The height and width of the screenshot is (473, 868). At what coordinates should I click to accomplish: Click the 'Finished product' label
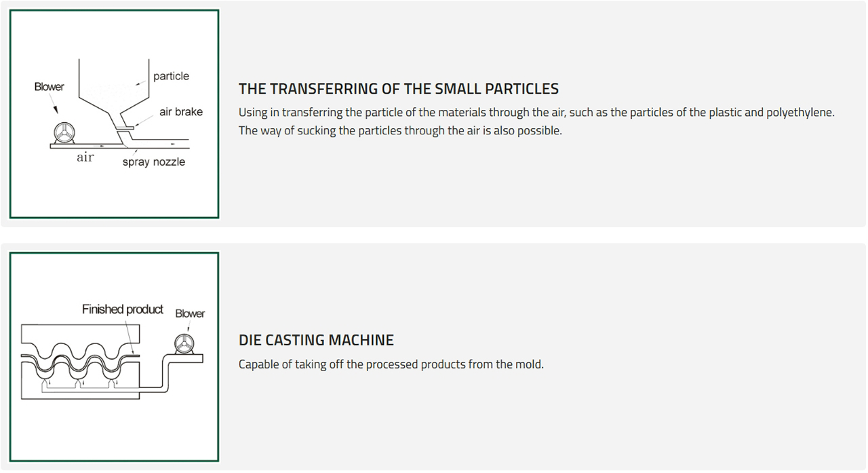click(123, 309)
